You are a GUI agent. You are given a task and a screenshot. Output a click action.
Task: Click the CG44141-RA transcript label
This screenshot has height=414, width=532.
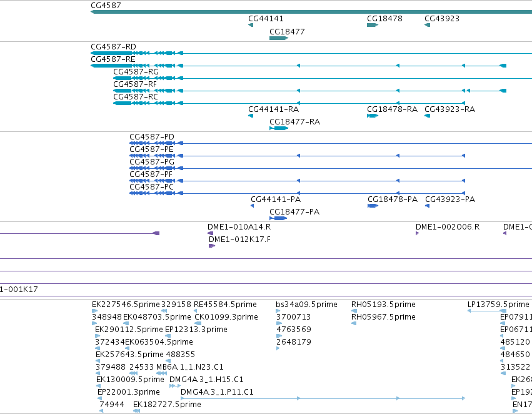pyautogui.click(x=273, y=109)
